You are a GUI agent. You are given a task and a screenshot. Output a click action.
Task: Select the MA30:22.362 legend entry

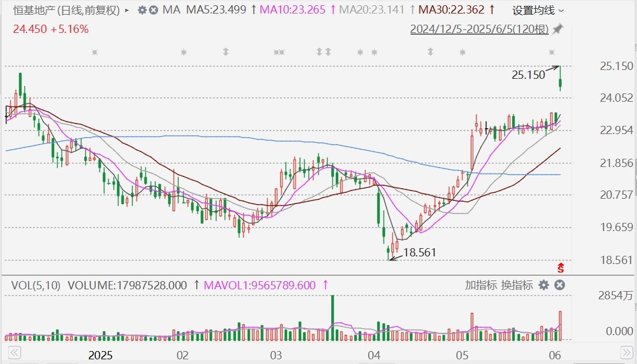tap(451, 10)
